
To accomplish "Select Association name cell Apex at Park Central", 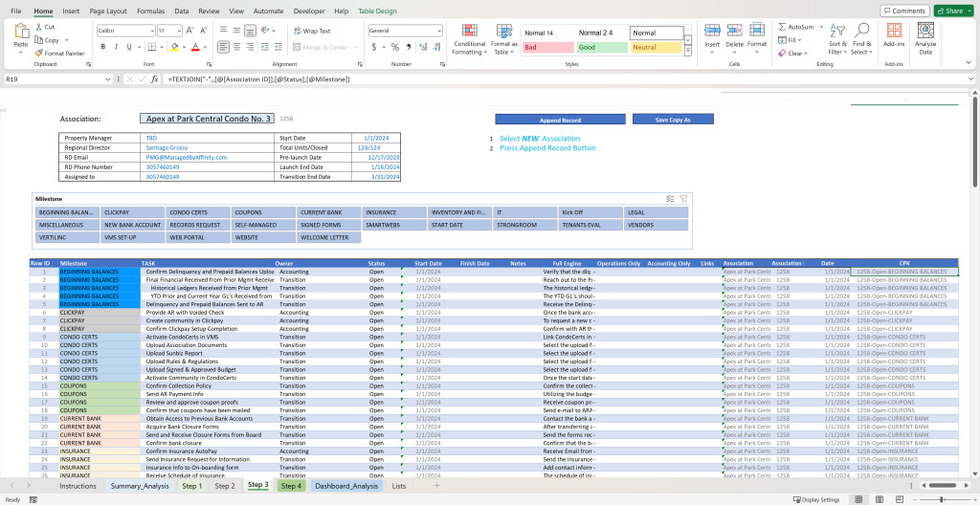I will coord(208,119).
